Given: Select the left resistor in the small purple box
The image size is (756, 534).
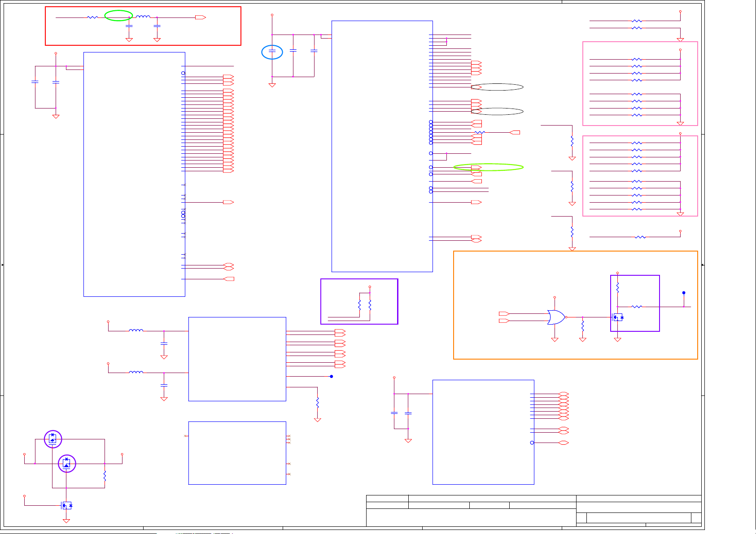Looking at the screenshot, I should [x=360, y=305].
